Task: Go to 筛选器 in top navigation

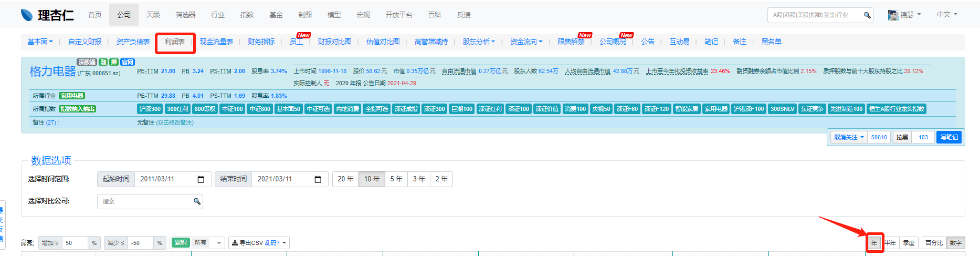Action: pos(185,15)
